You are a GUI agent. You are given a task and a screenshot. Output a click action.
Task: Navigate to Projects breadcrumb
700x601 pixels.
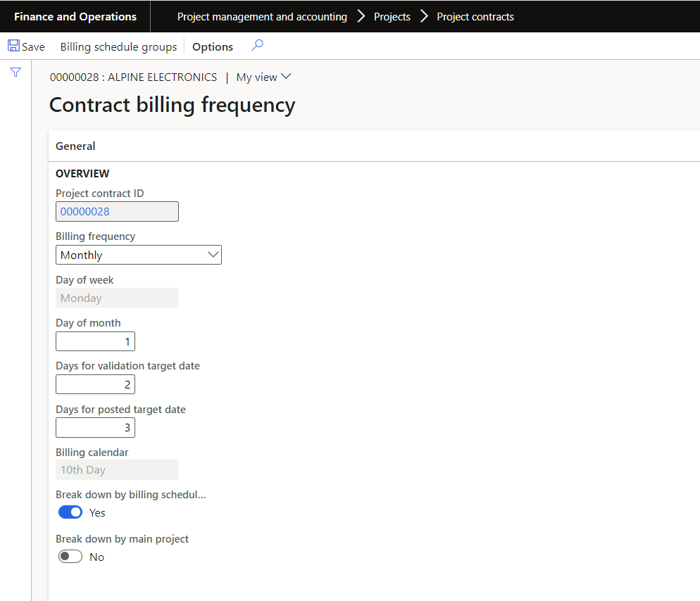[x=392, y=17]
